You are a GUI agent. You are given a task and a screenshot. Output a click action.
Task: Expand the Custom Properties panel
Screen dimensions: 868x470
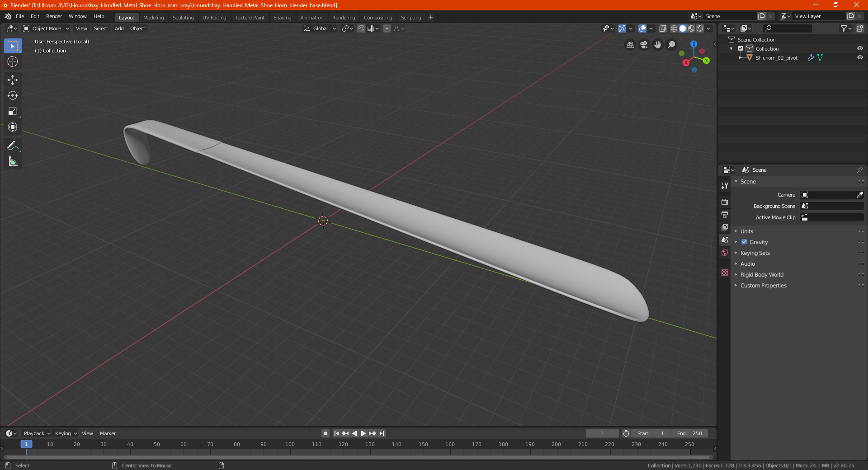pyautogui.click(x=763, y=285)
